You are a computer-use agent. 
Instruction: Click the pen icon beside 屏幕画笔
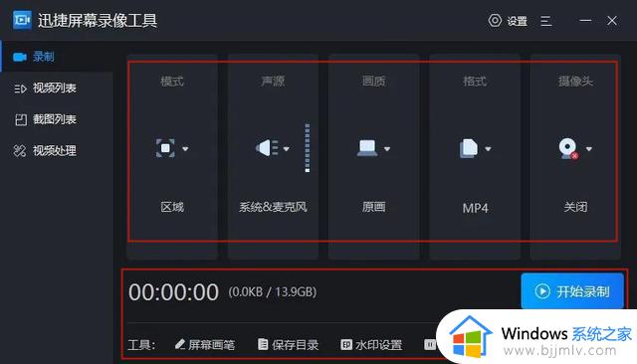click(179, 344)
